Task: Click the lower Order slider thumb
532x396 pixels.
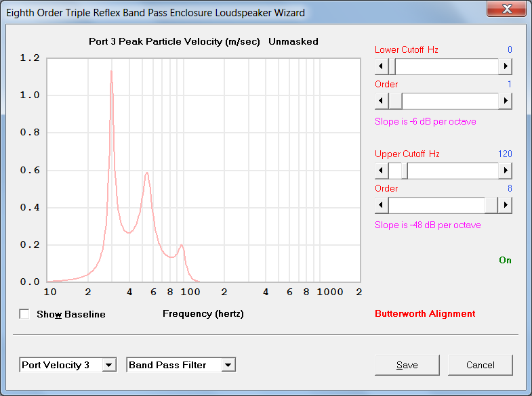Action: [395, 101]
